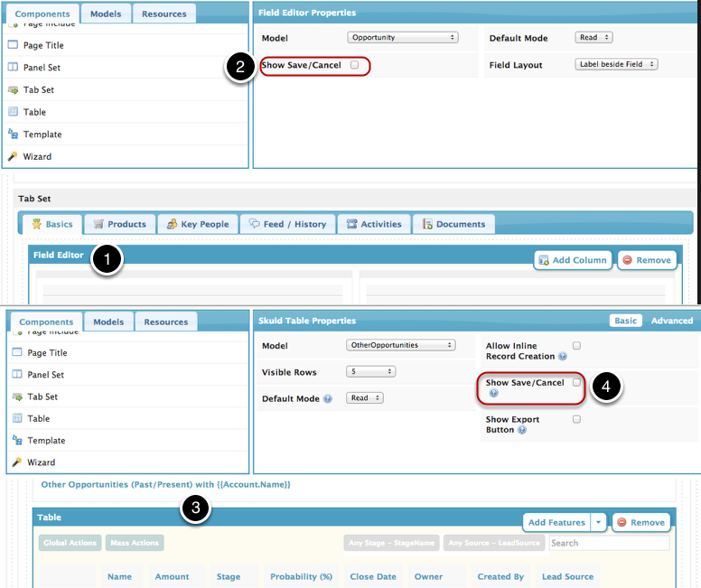Click the Template icon in top components list

pyautogui.click(x=13, y=134)
